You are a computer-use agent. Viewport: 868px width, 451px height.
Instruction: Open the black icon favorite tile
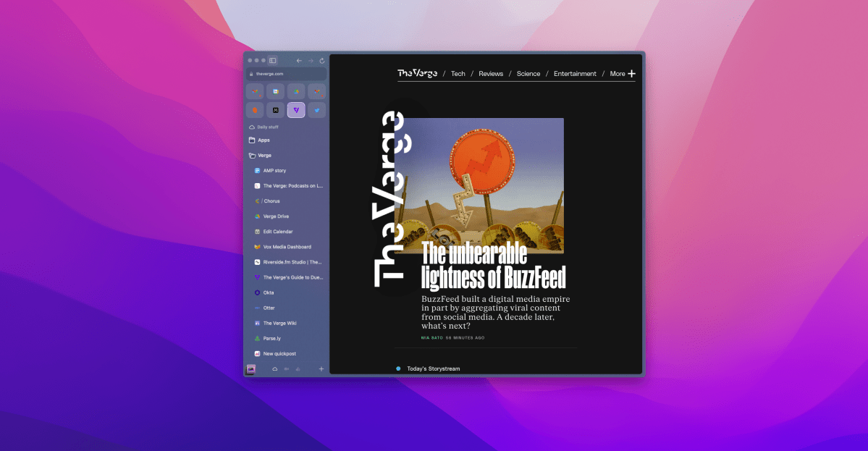coord(275,110)
